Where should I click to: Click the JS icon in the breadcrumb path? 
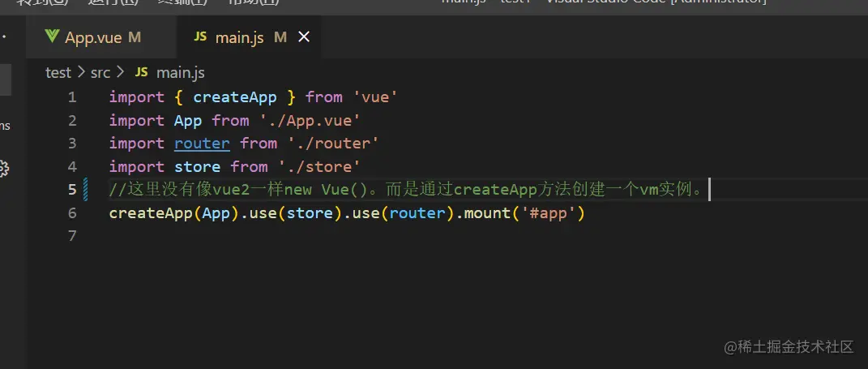(x=142, y=72)
